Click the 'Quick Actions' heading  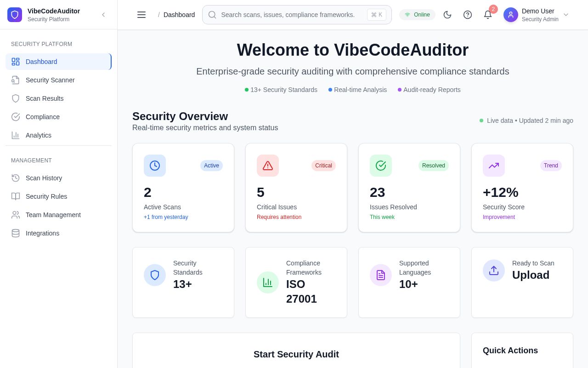pos(510,351)
